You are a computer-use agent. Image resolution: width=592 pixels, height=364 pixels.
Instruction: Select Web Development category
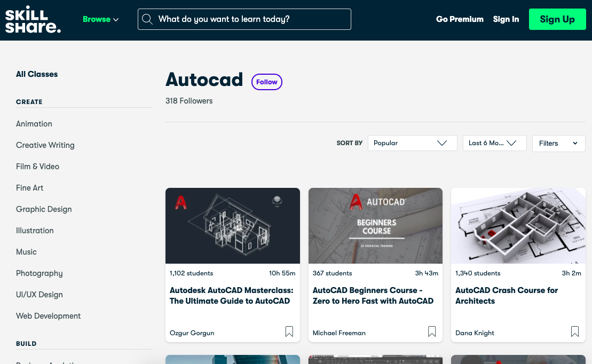[49, 316]
